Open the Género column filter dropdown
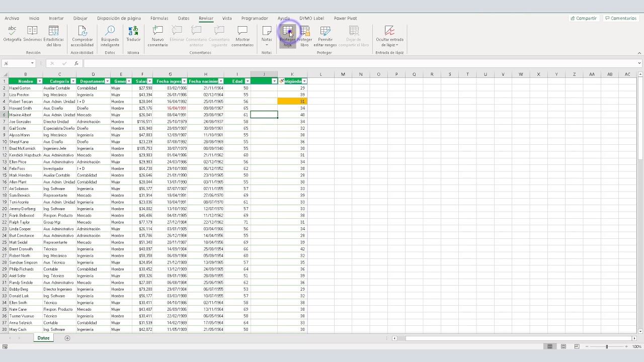The height and width of the screenshot is (362, 644). pyautogui.click(x=129, y=81)
